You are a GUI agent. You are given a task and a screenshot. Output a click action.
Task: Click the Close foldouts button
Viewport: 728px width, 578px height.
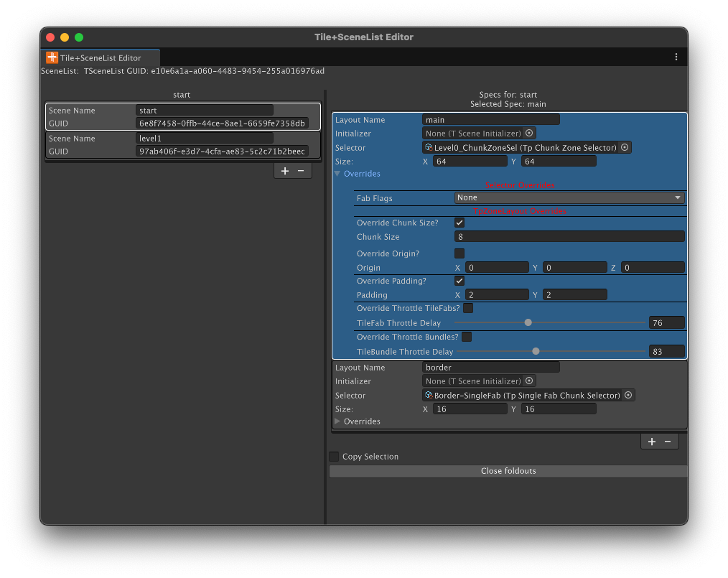tap(508, 471)
